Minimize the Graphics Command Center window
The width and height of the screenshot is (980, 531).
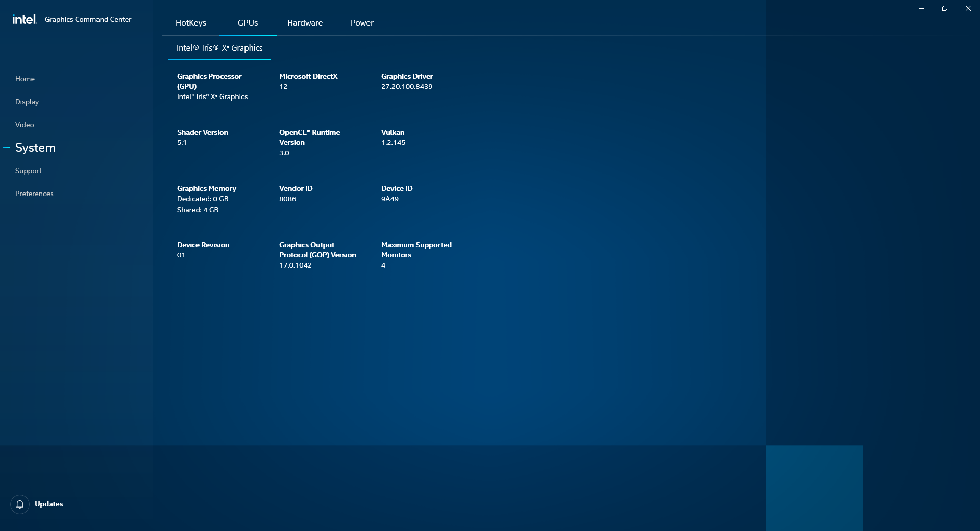(x=921, y=8)
